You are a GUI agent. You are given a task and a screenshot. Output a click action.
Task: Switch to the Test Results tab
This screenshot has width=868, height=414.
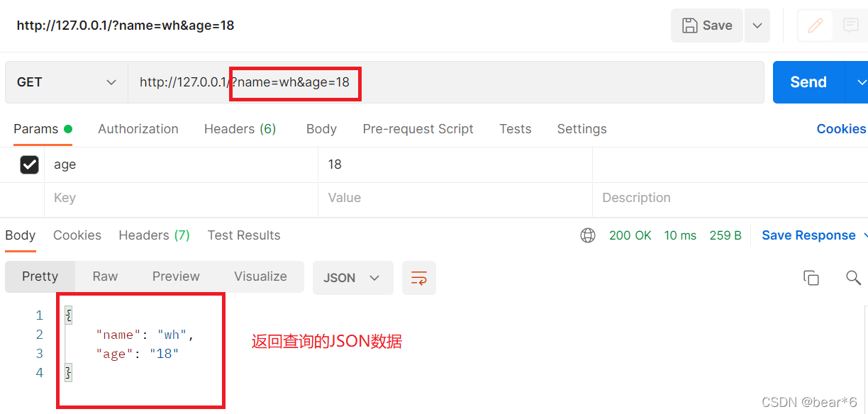coord(244,235)
